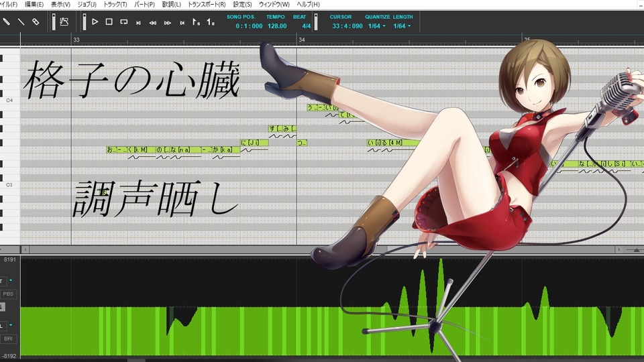Open the ヘルプ(H) menu

308,4
